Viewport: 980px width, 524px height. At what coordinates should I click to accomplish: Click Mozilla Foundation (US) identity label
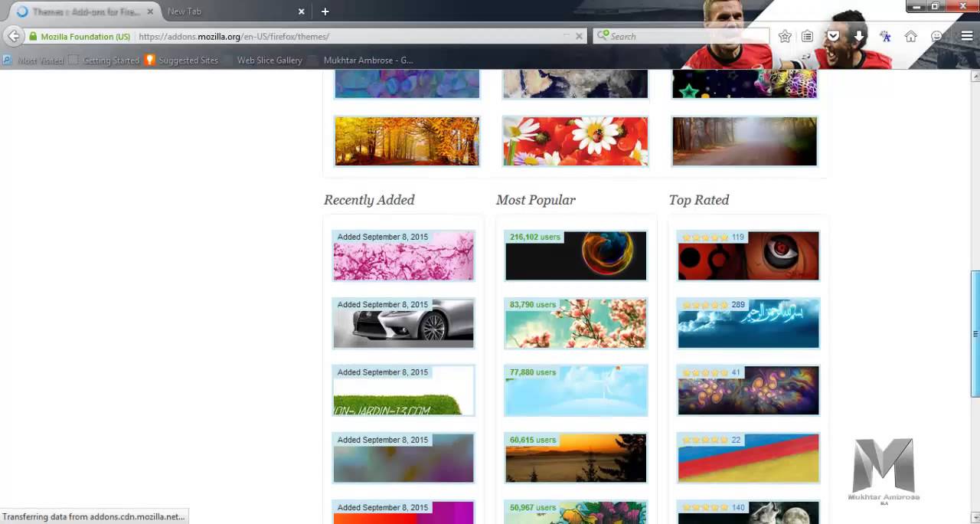(x=86, y=36)
